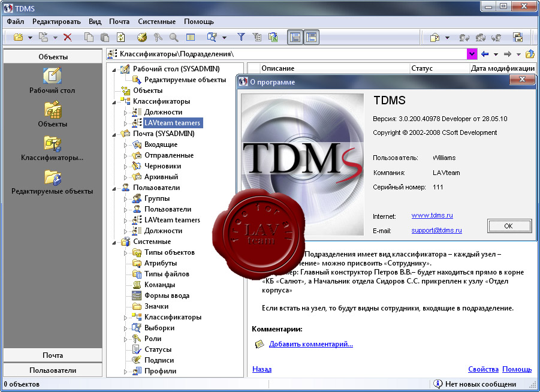
Task: Expand the Выборки tree node
Action: coord(126,328)
